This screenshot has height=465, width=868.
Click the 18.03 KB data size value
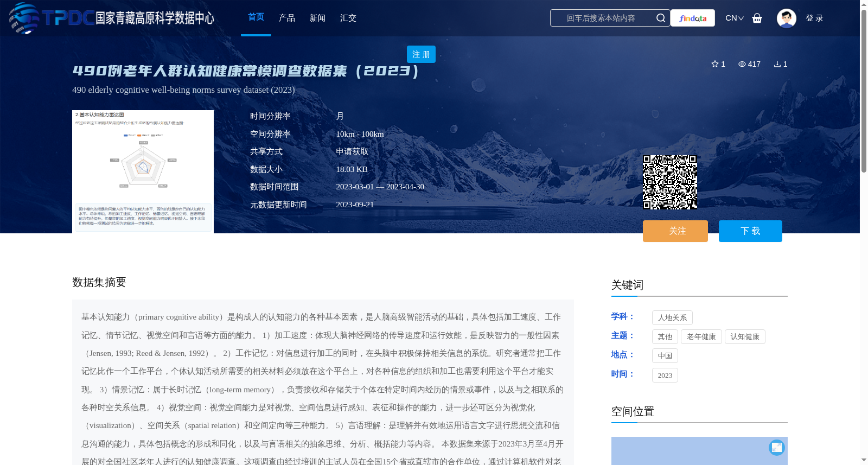tap(352, 169)
